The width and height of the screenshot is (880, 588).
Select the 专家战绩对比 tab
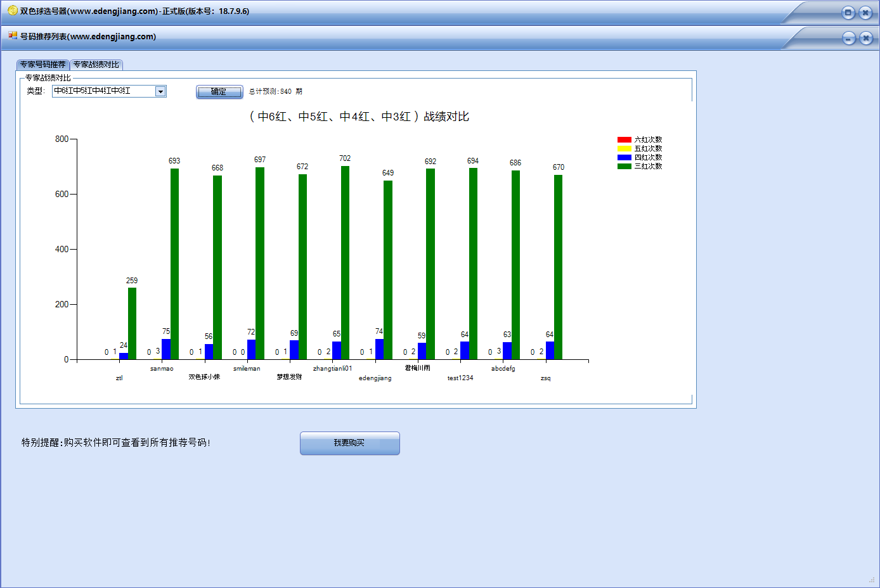coord(96,65)
